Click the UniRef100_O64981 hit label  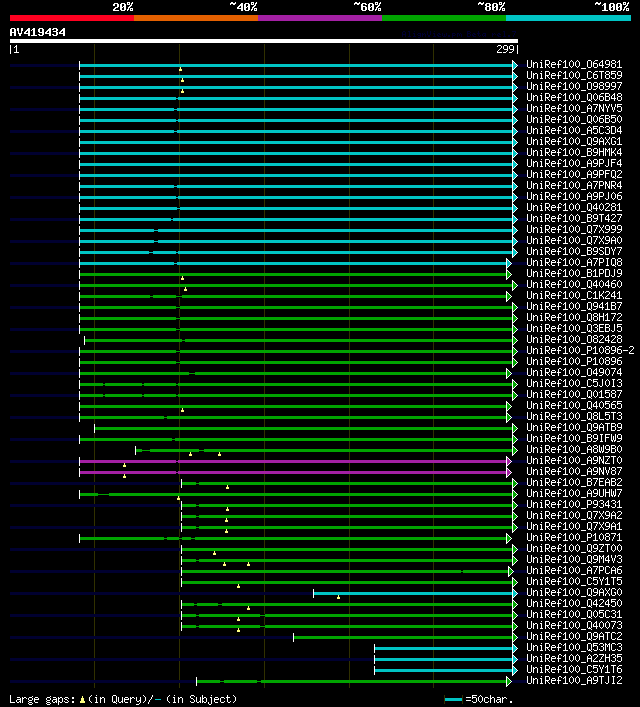(x=574, y=64)
